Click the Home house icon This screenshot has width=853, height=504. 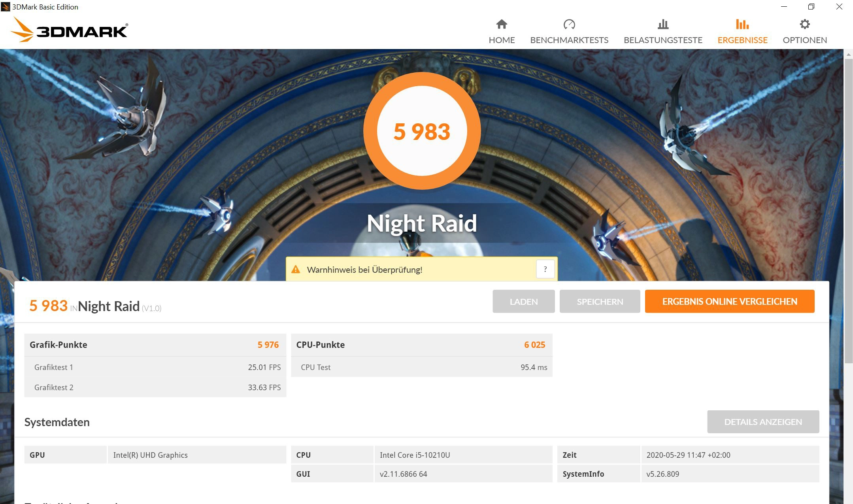click(x=502, y=24)
